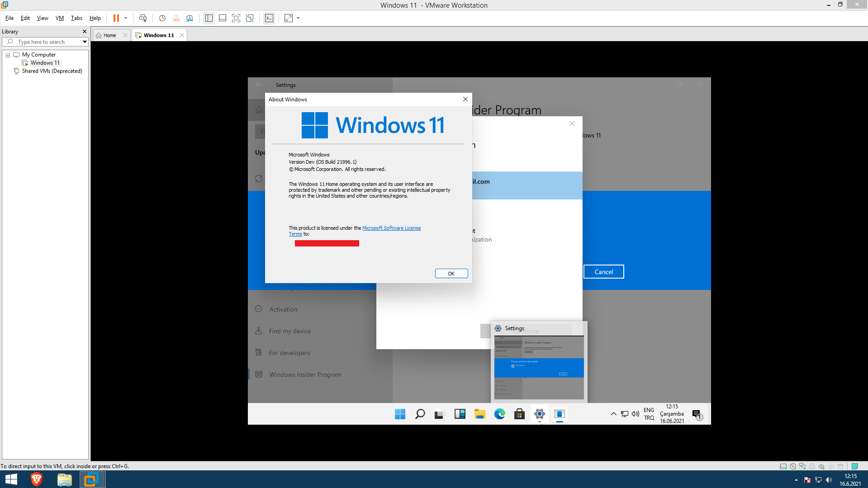
Task: Open the library search filter dropdown
Action: click(85, 42)
